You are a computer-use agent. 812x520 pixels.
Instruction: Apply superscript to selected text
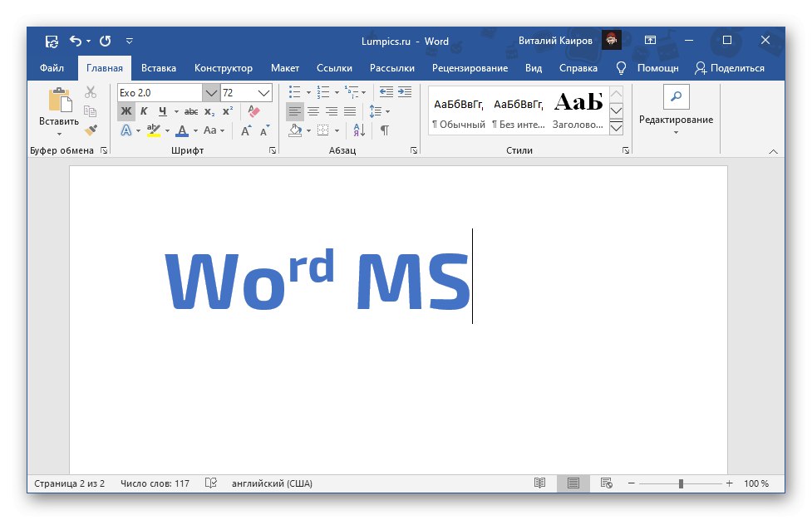[x=228, y=111]
